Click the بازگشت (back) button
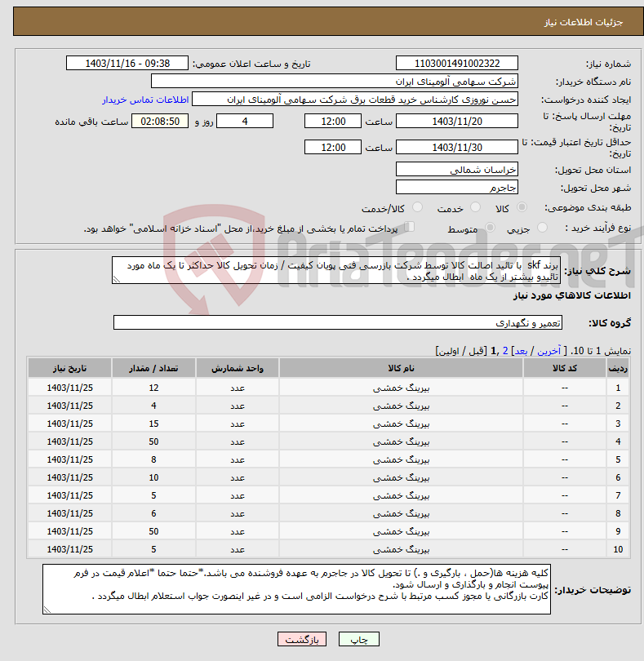 tap(301, 639)
